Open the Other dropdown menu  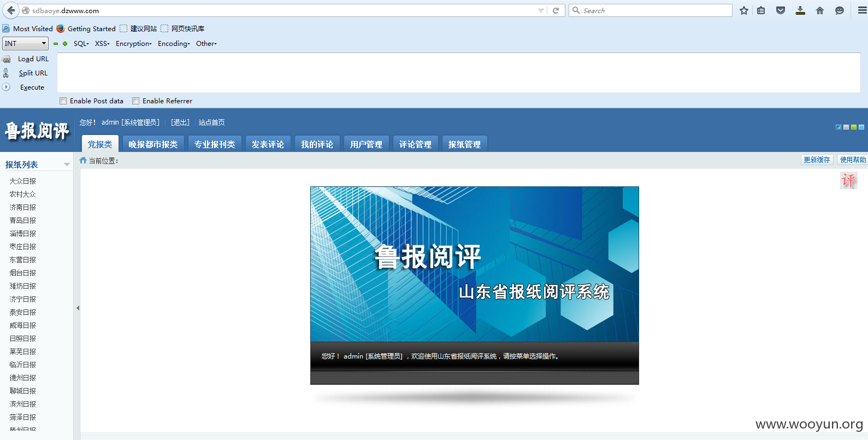[206, 44]
